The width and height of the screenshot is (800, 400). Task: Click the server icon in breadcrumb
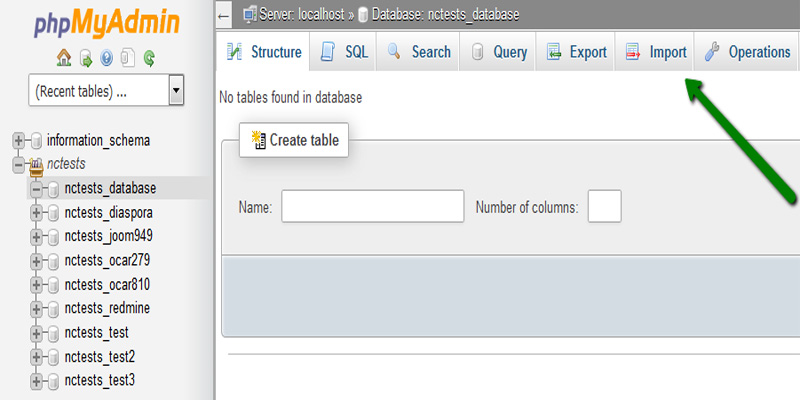click(250, 15)
